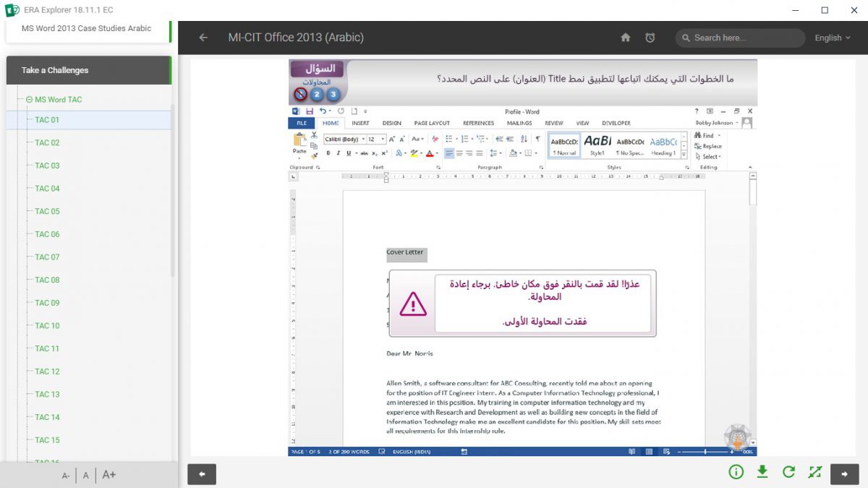Image resolution: width=868 pixels, height=488 pixels.
Task: Click the A+ increase text size button
Action: click(x=109, y=475)
